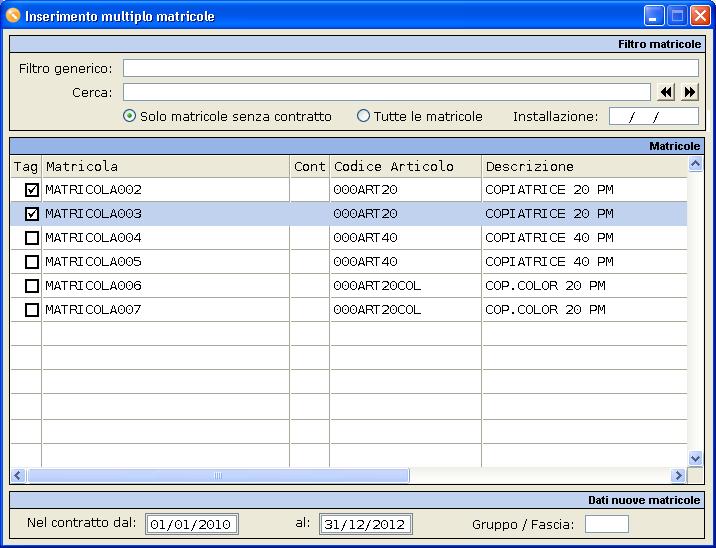Click the Tag column header

click(x=26, y=166)
